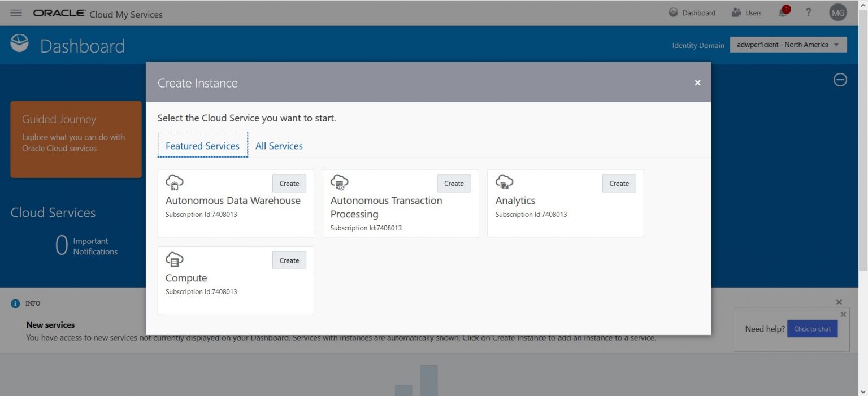
Task: Click the Compute service icon
Action: 175,259
